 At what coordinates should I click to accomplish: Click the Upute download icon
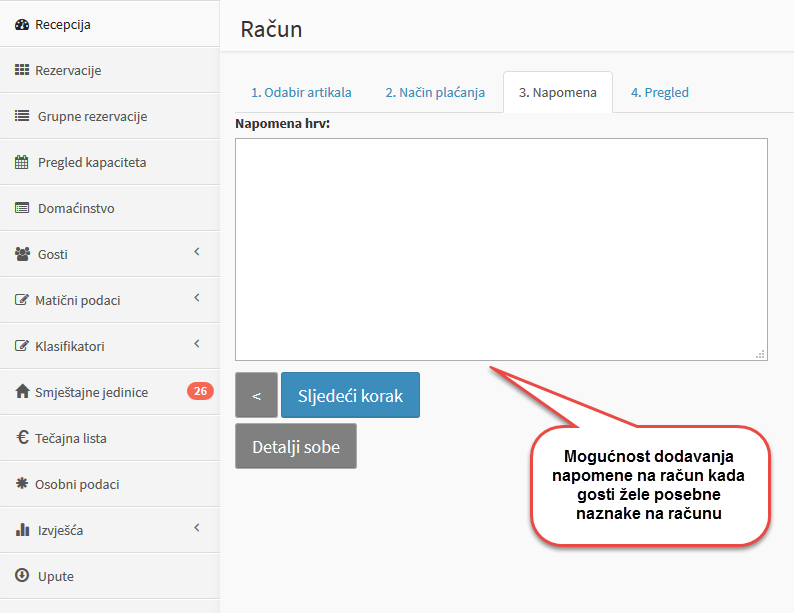click(22, 576)
